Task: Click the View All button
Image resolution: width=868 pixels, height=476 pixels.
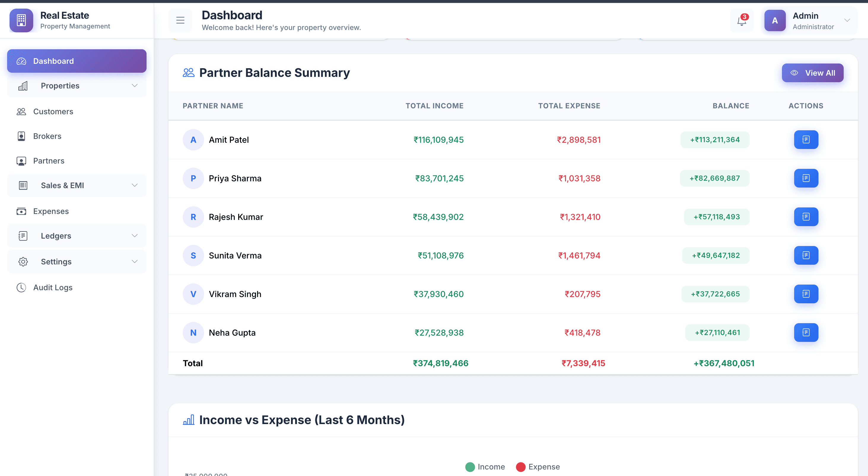Action: click(x=813, y=73)
